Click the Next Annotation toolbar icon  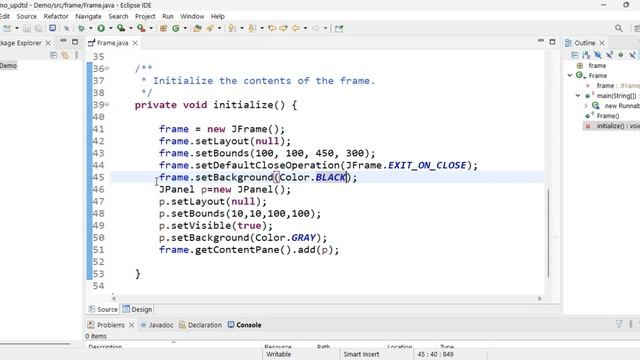point(232,28)
